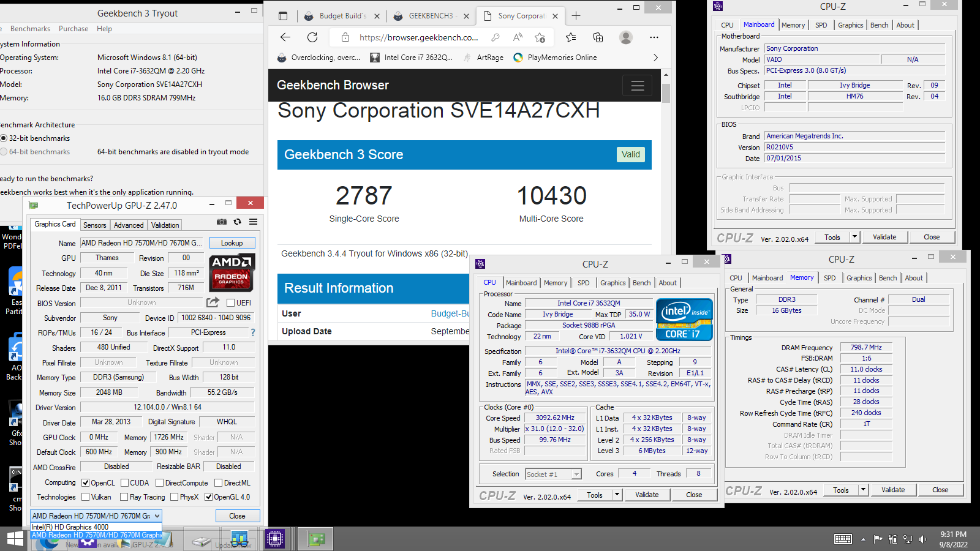Click Close in the CPU-Z Mainboard window

click(x=932, y=237)
